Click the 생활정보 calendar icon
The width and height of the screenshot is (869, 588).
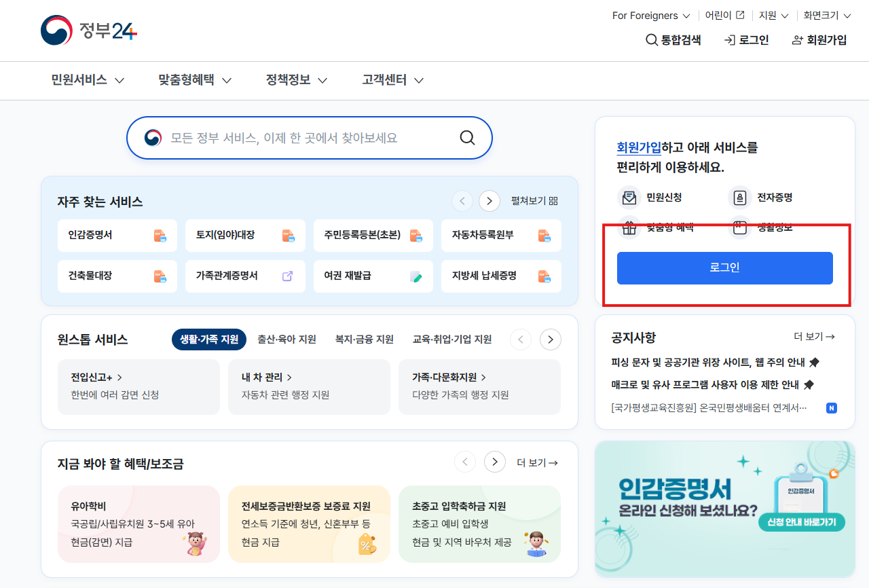[x=739, y=227]
